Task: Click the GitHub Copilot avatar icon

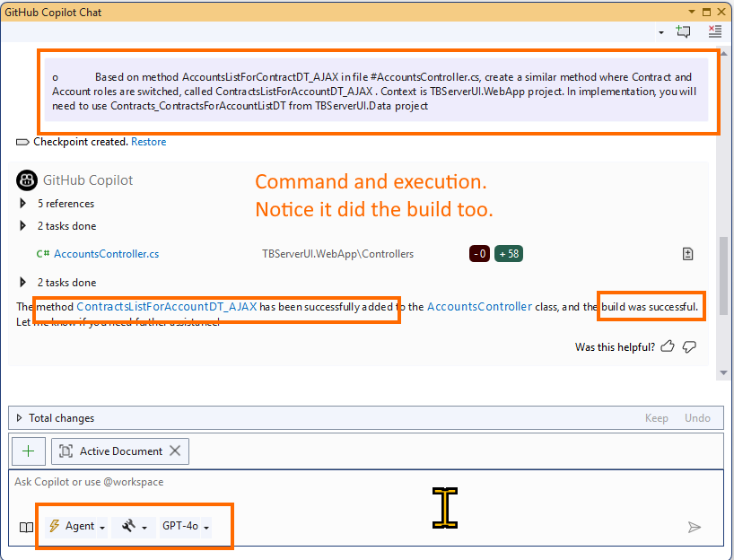Action: (x=27, y=180)
